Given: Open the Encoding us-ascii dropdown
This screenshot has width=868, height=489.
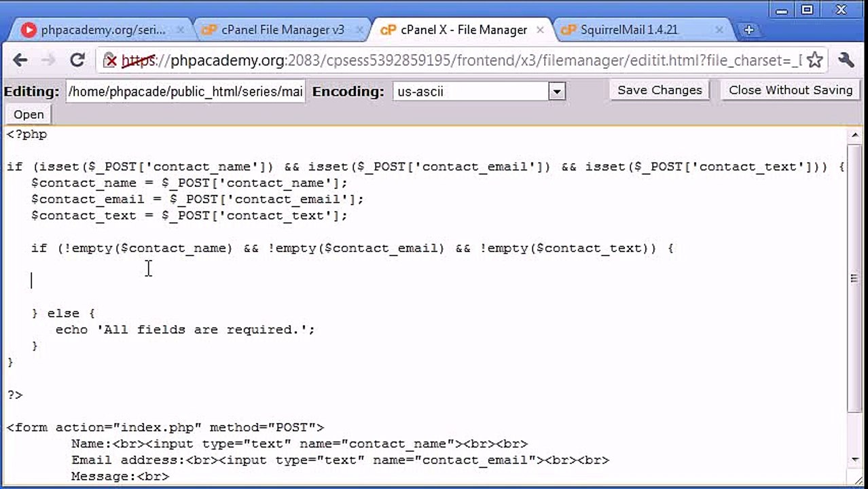Looking at the screenshot, I should (x=479, y=91).
